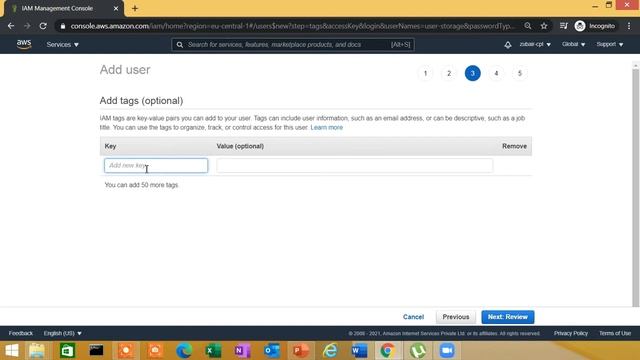The image size is (640, 360).
Task: Click Cancel to abort adding user
Action: (413, 317)
